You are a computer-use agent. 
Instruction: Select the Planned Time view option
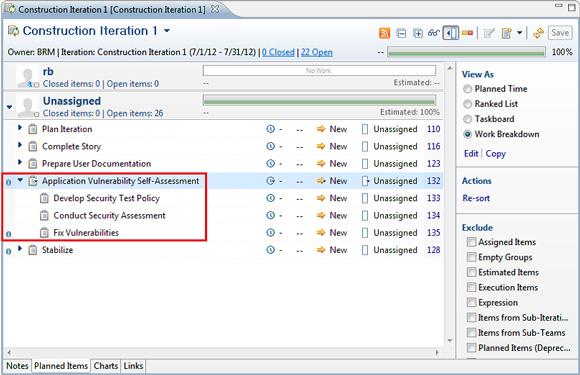pyautogui.click(x=468, y=89)
